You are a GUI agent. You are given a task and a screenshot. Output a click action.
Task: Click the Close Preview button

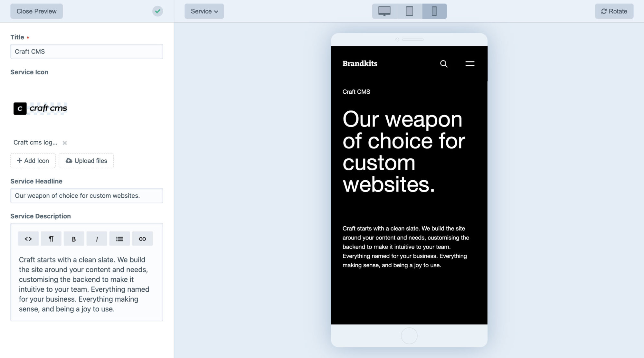click(x=36, y=11)
